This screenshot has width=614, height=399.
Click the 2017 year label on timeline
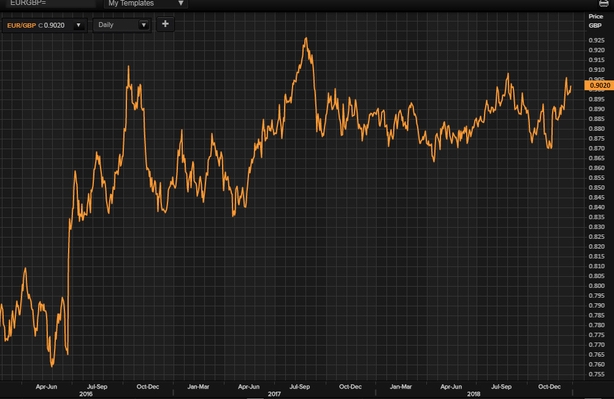pos(274,394)
